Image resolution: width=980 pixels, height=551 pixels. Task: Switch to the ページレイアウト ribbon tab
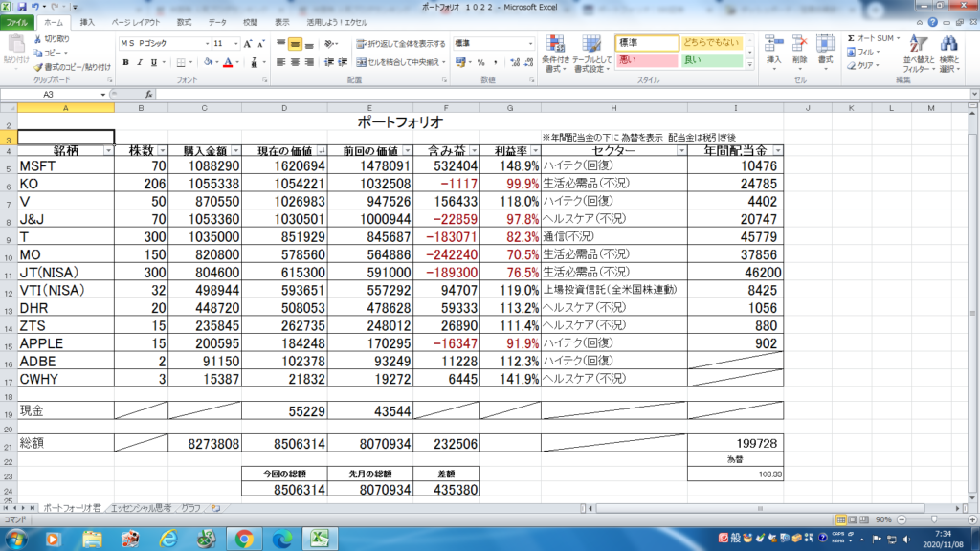coord(136,23)
